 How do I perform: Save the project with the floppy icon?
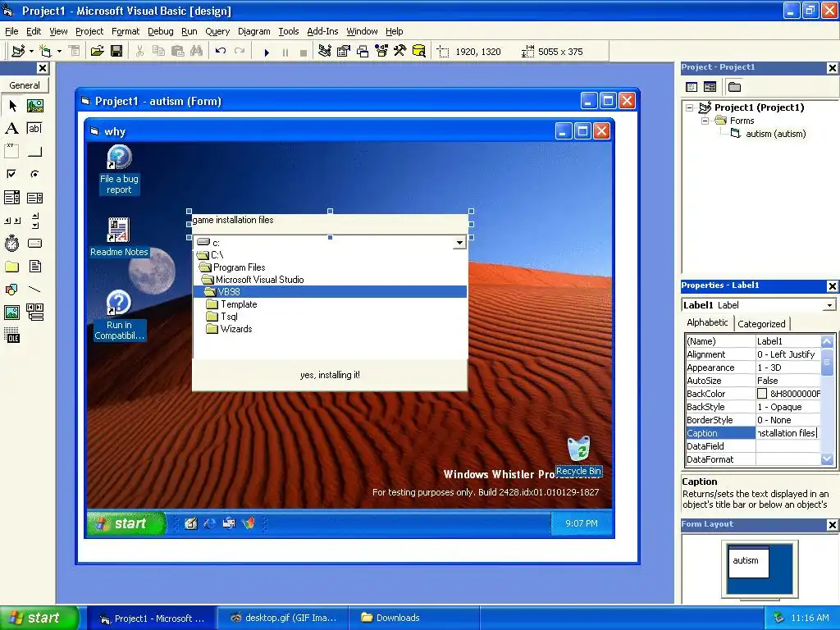[x=116, y=52]
